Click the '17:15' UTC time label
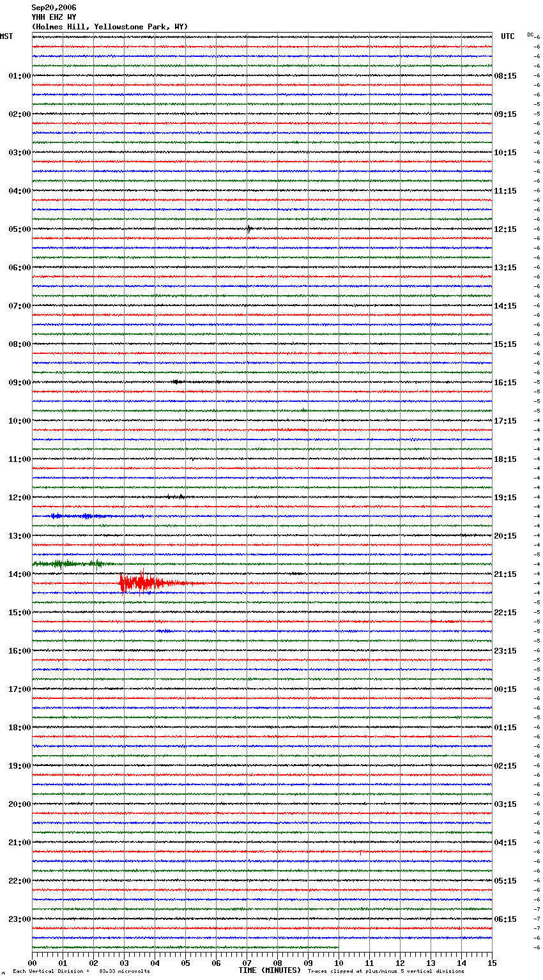This screenshot has height=980, width=543. 505,421
